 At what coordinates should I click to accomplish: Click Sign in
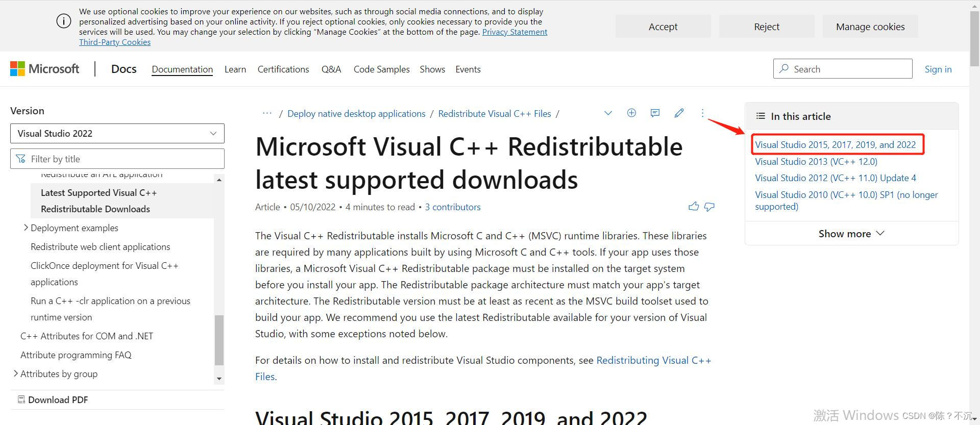[x=938, y=69]
